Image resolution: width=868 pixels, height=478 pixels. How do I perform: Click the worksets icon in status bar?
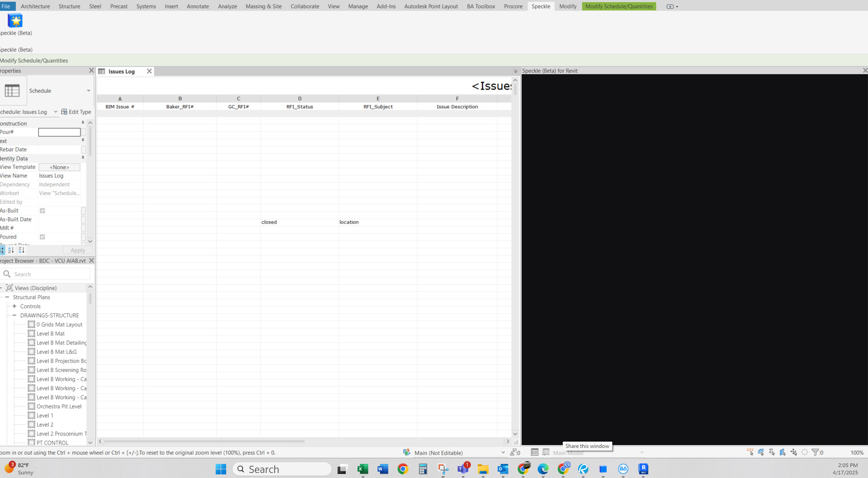click(407, 453)
